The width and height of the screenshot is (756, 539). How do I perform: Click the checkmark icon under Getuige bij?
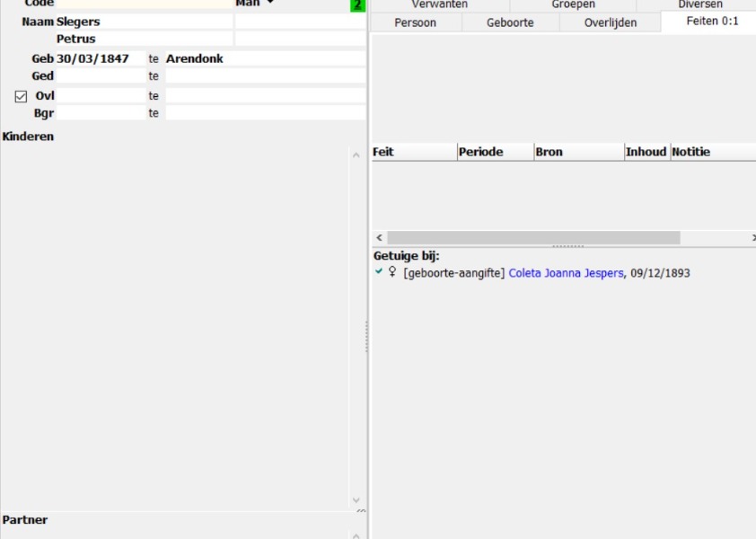point(379,271)
